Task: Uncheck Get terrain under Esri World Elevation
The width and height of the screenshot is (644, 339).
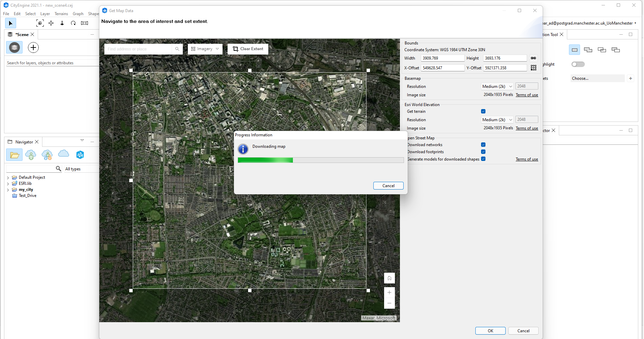Action: click(x=483, y=111)
